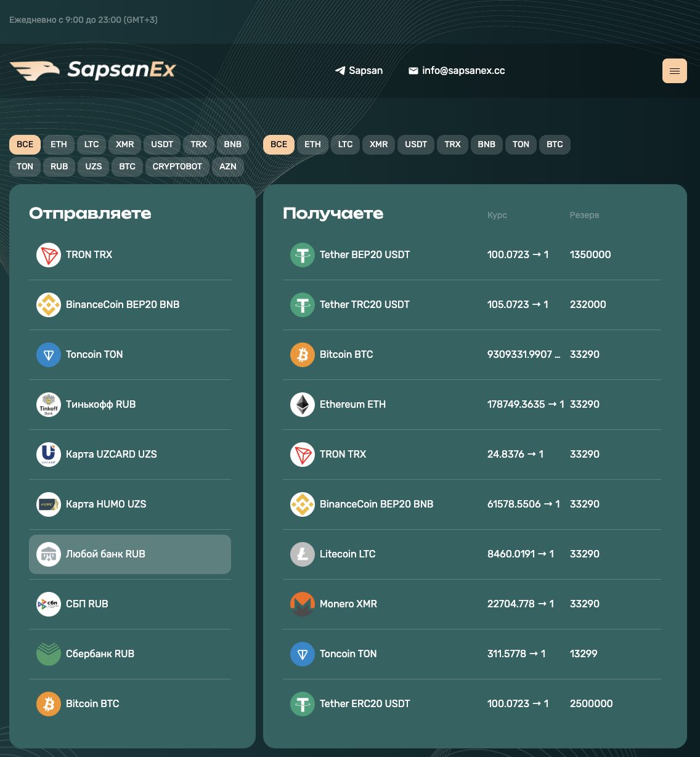The height and width of the screenshot is (757, 700).
Task: Click the SapsanEx eagle logo
Action: [x=35, y=70]
